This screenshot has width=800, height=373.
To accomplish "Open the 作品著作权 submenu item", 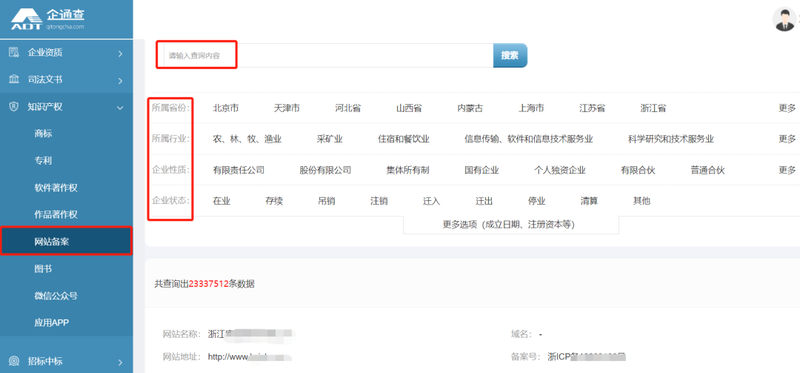I will [x=56, y=215].
